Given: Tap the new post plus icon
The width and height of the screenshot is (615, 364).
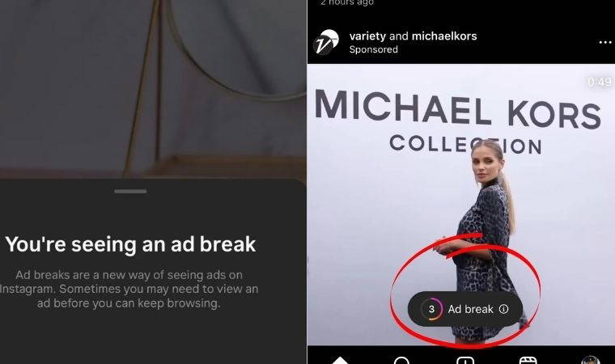Looking at the screenshot, I should click(465, 361).
